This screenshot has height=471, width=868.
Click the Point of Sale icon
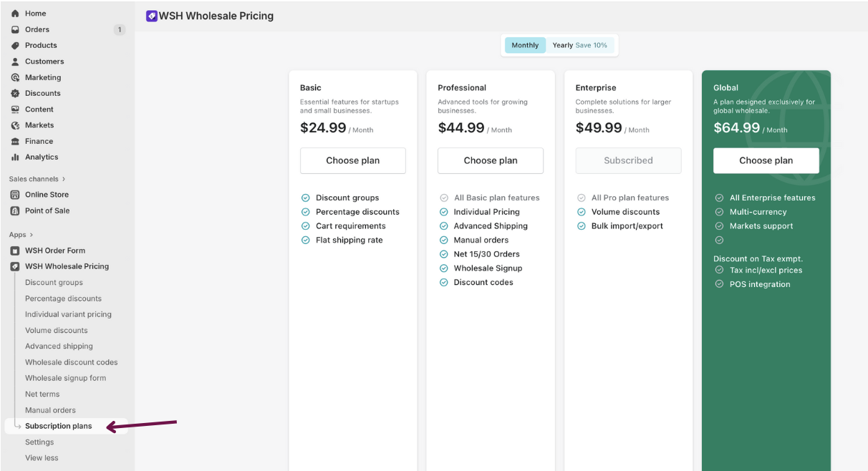(15, 210)
